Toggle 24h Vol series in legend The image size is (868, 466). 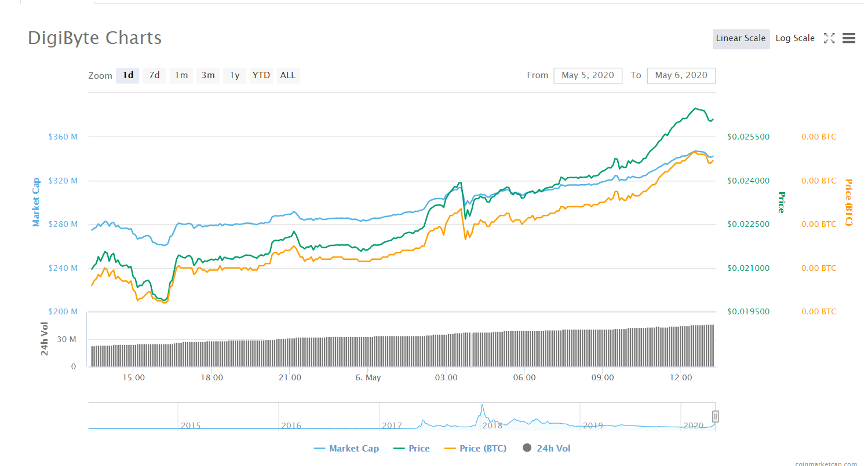click(546, 448)
